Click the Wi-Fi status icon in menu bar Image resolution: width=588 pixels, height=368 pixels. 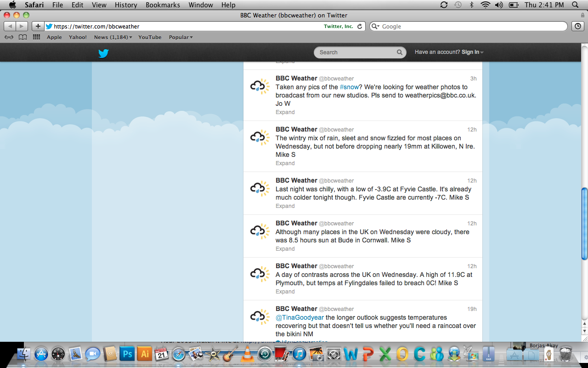coord(486,5)
